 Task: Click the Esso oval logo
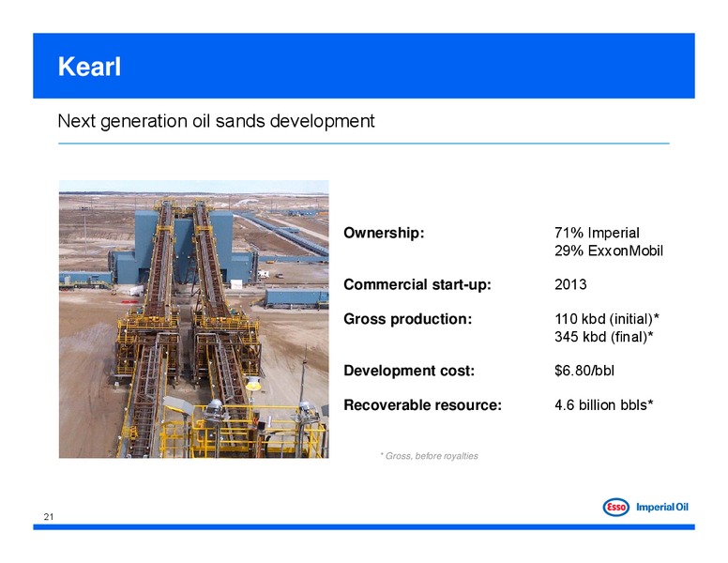[615, 508]
